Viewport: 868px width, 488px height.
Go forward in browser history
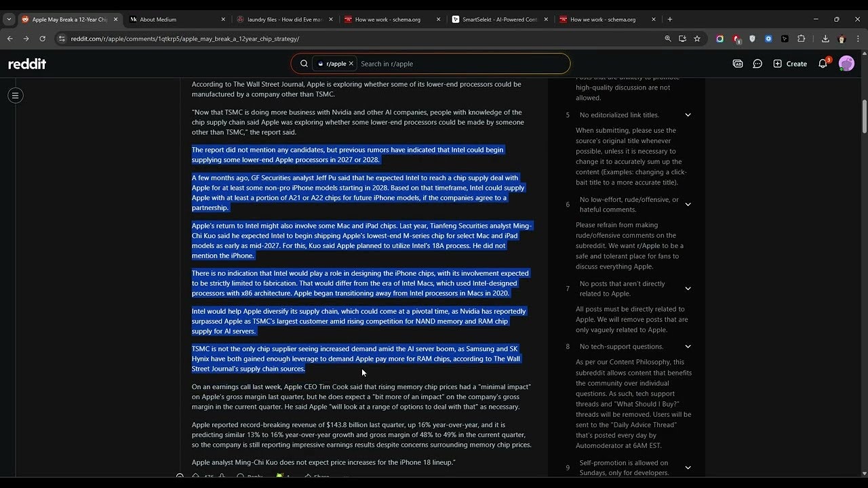pyautogui.click(x=26, y=39)
